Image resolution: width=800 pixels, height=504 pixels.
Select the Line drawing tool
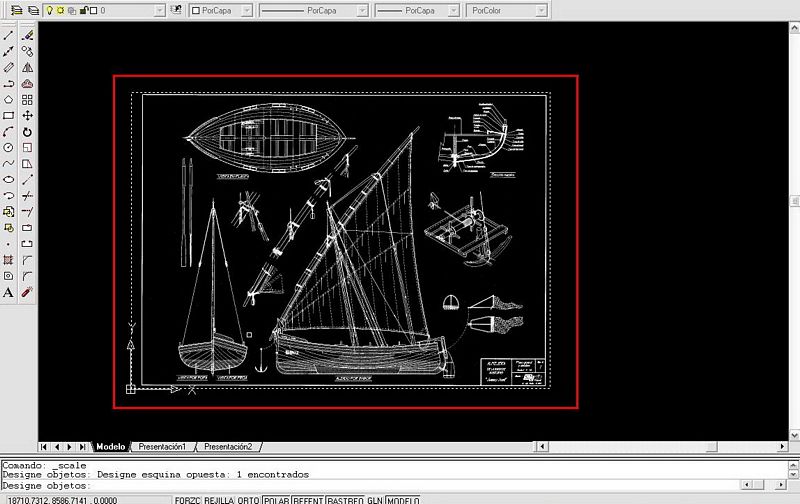[x=8, y=35]
